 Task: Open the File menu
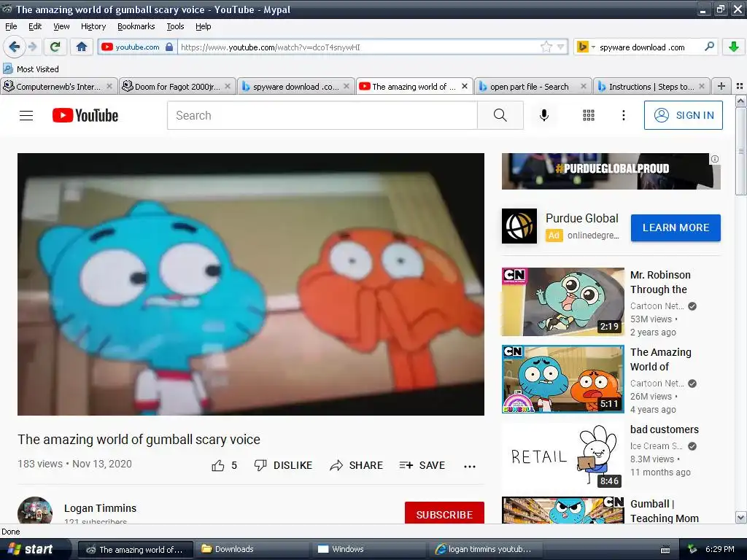pos(11,26)
